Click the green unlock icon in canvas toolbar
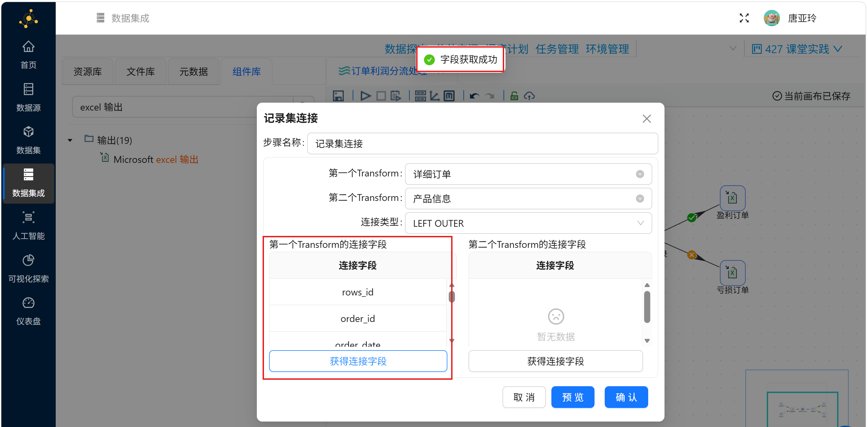This screenshot has width=868, height=427. [514, 96]
